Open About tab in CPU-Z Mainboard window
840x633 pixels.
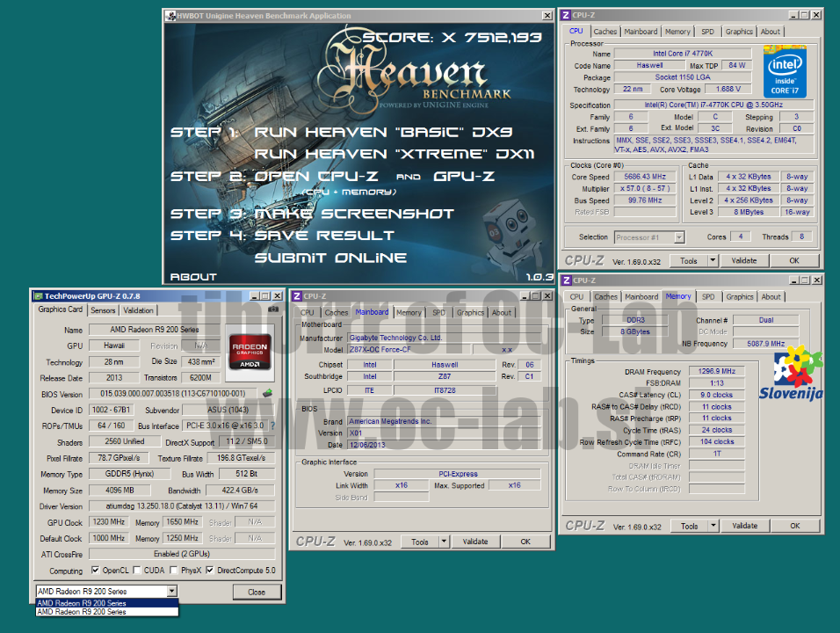tap(502, 312)
